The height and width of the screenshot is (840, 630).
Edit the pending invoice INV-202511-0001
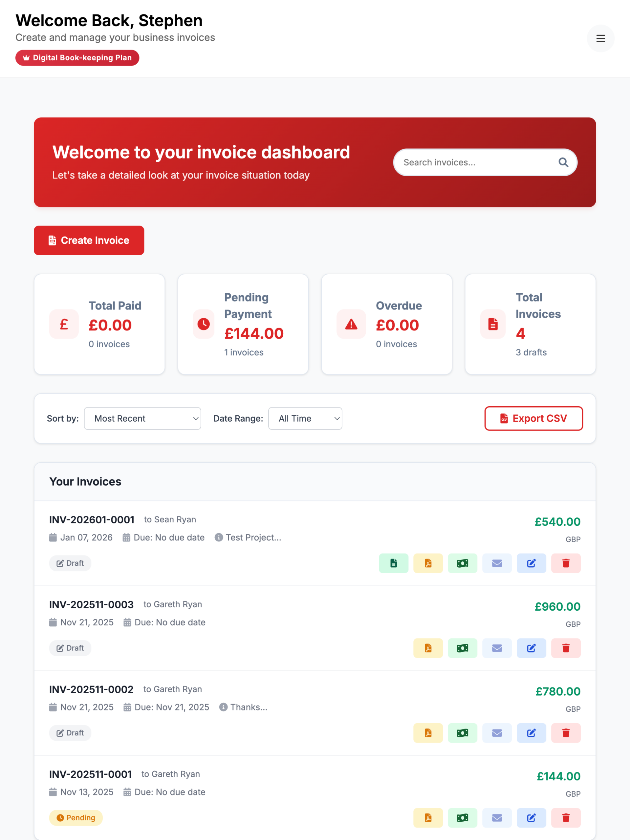click(x=531, y=818)
